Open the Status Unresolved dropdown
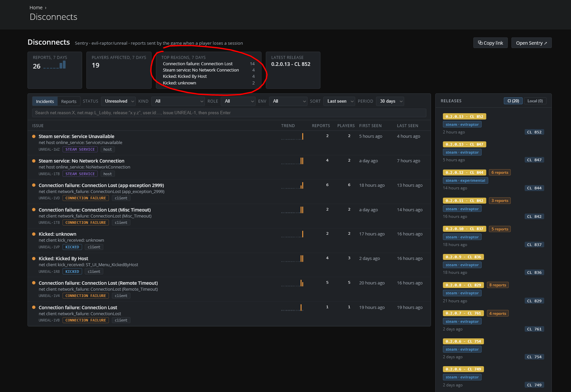The width and height of the screenshot is (571, 392). tap(119, 101)
